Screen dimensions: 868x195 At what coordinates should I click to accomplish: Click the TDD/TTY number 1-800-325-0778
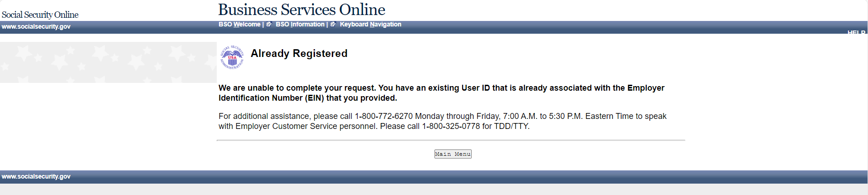[x=451, y=126]
